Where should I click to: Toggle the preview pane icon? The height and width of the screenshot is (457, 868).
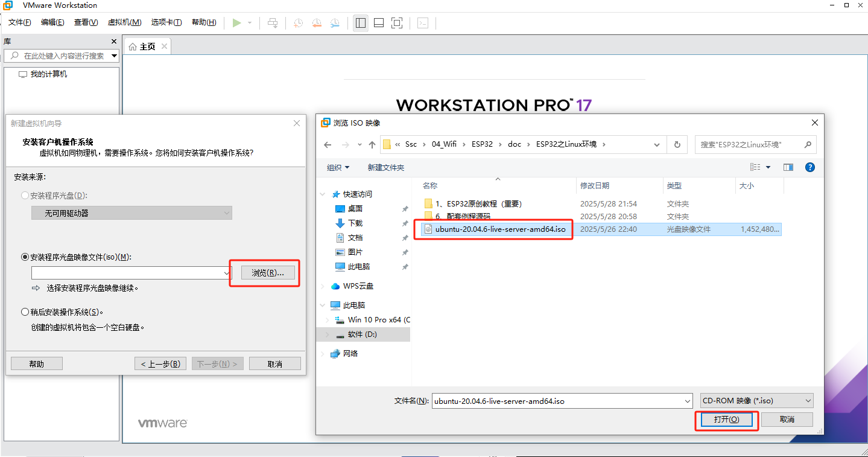click(x=788, y=167)
